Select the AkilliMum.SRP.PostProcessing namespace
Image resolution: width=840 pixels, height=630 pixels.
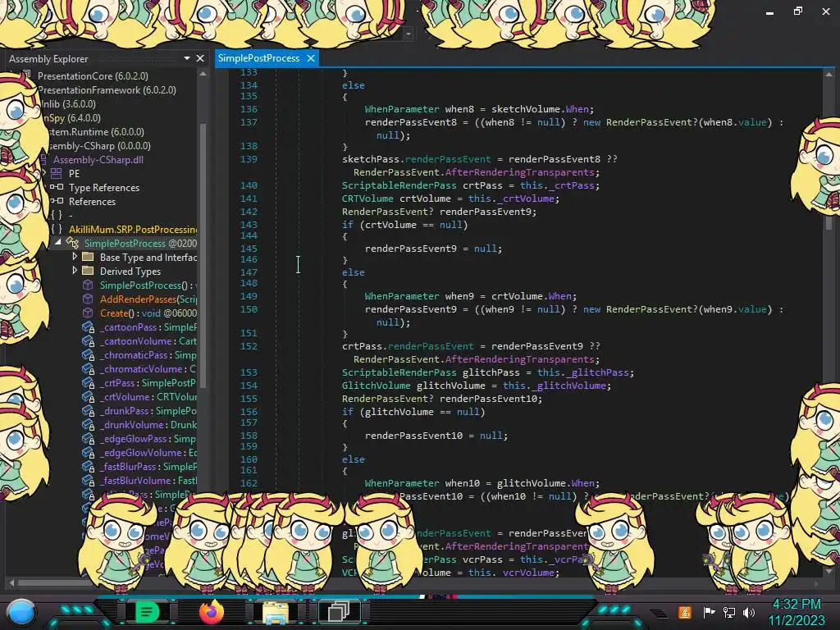[133, 230]
